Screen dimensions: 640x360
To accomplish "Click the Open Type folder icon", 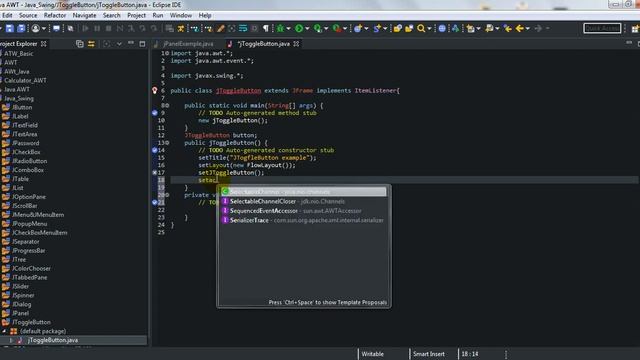I will tap(397, 29).
